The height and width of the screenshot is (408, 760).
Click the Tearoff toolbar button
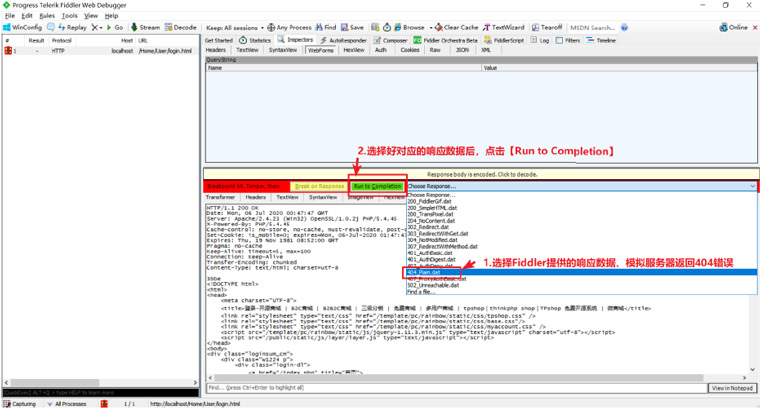click(x=547, y=28)
